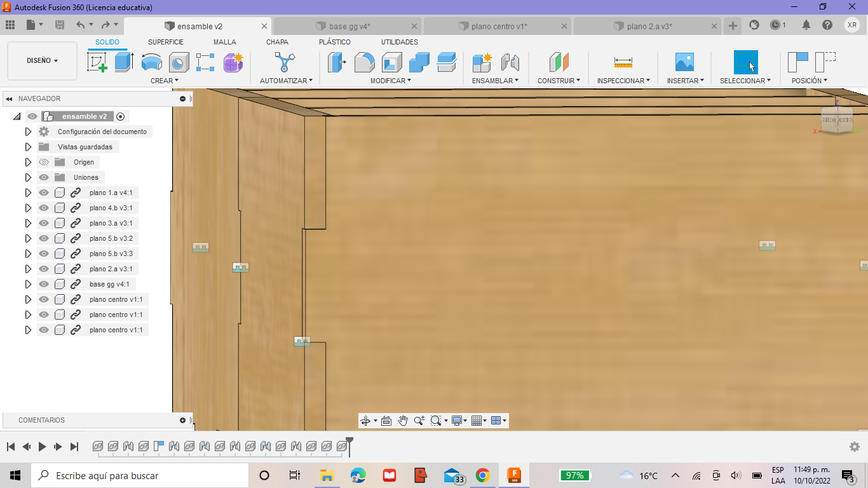This screenshot has height=488, width=868.
Task: Click the ViewCube in the viewport
Action: [836, 120]
